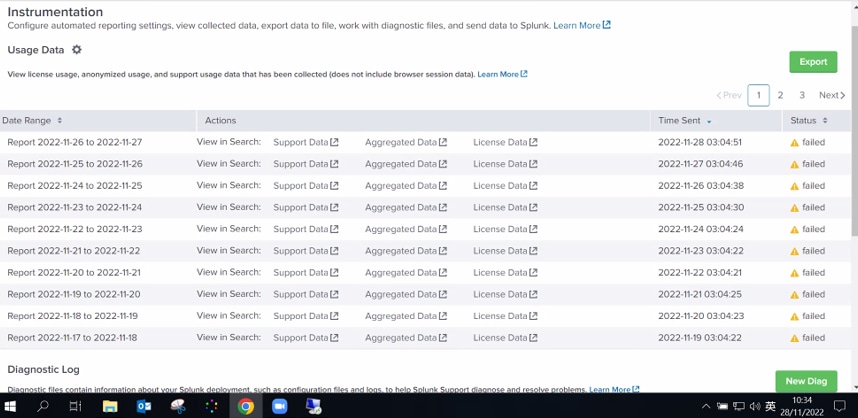Show hidden system tray icons

[x=706, y=406]
